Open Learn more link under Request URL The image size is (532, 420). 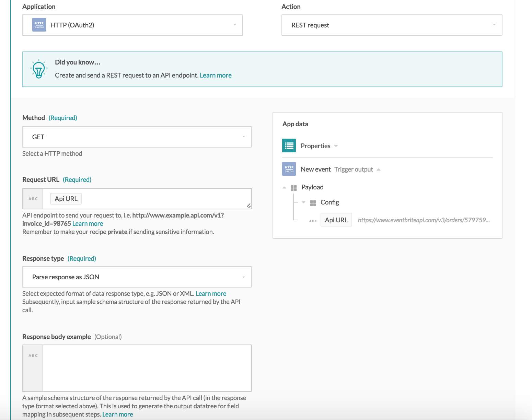pyautogui.click(x=88, y=223)
